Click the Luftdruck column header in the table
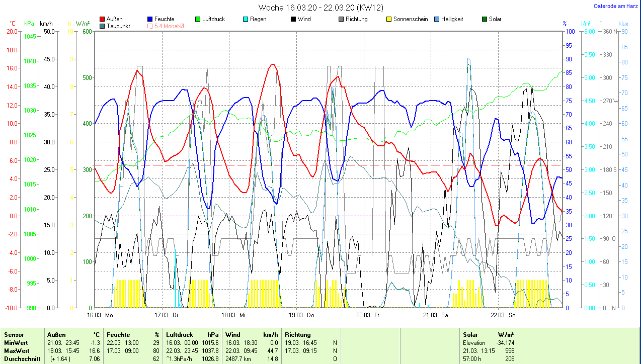The image size is (641, 364). coord(180,335)
